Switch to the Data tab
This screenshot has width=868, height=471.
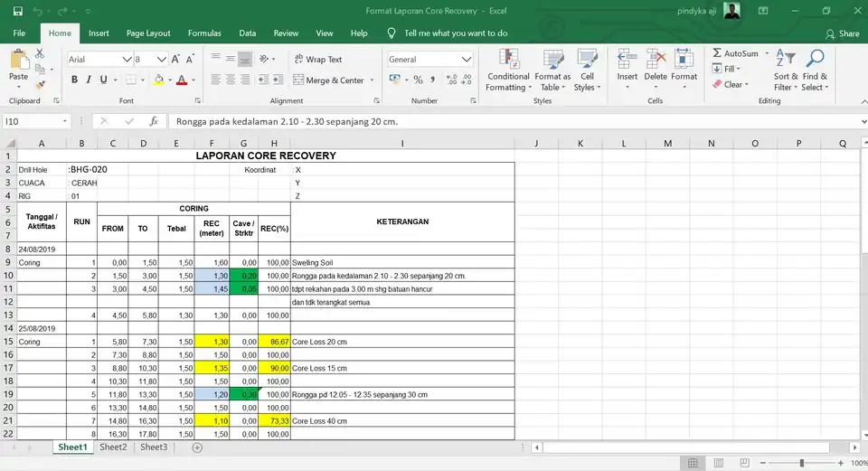pyautogui.click(x=248, y=33)
